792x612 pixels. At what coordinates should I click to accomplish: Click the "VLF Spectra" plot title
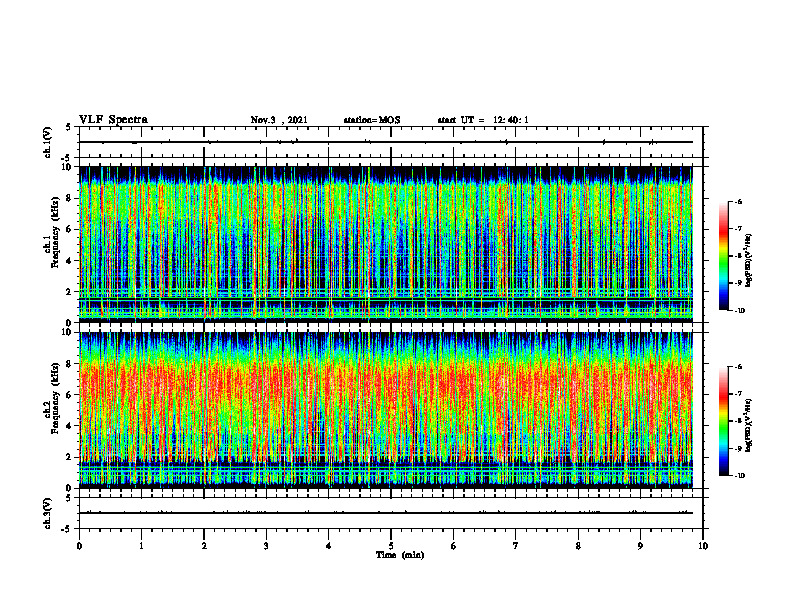113,120
